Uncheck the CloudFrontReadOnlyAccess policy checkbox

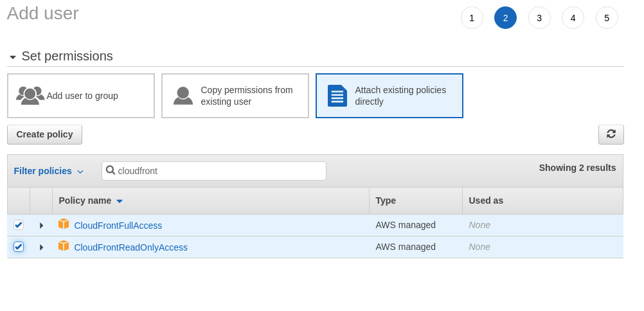pyautogui.click(x=19, y=247)
